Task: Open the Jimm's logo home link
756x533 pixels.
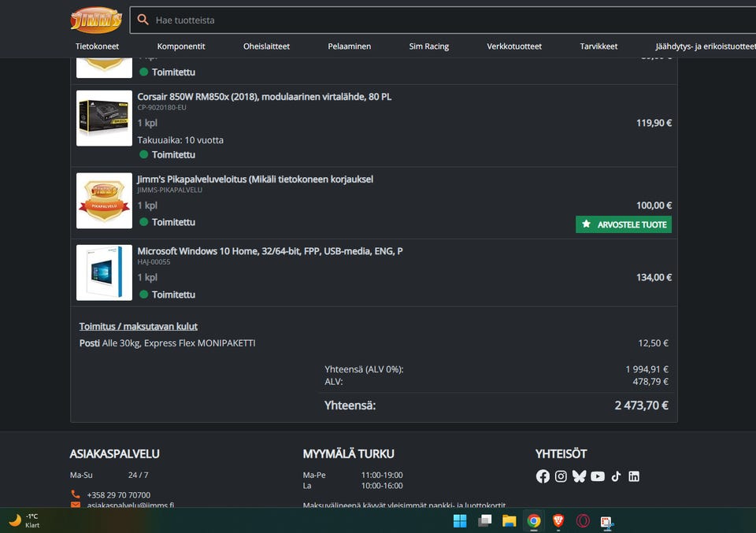Action: coord(96,20)
